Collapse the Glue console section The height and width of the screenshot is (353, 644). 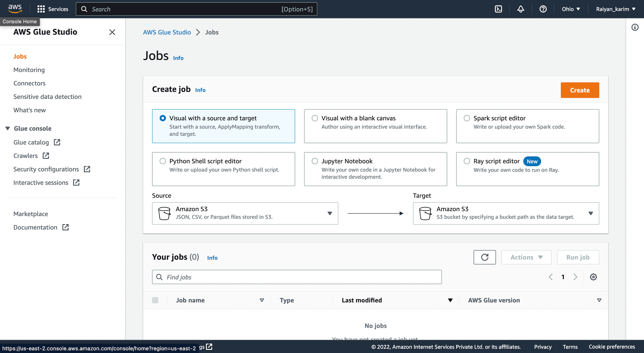click(x=7, y=128)
